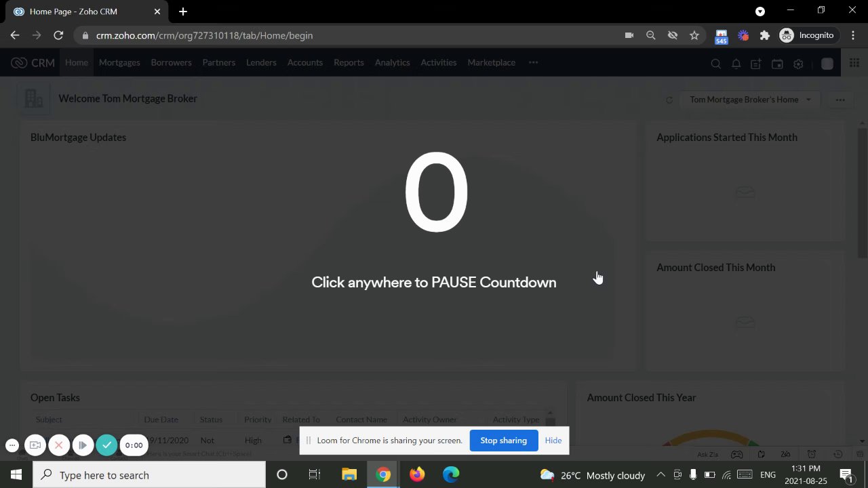This screenshot has width=868, height=488.
Task: Open the Home tab in CRM
Action: coord(77,62)
